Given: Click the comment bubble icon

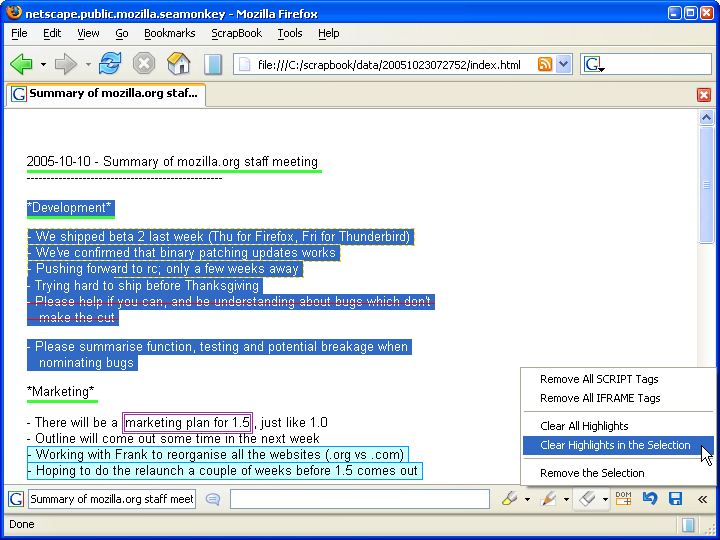Looking at the screenshot, I should tap(213, 499).
